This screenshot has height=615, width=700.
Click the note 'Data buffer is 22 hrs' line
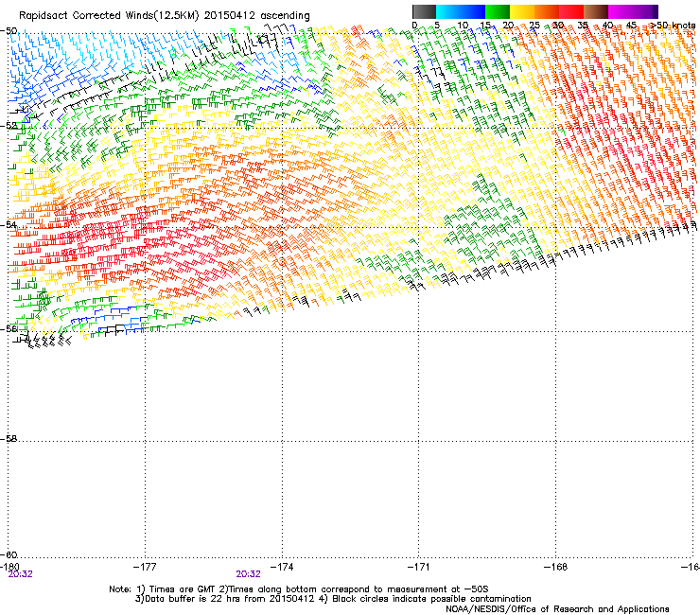coord(333,599)
